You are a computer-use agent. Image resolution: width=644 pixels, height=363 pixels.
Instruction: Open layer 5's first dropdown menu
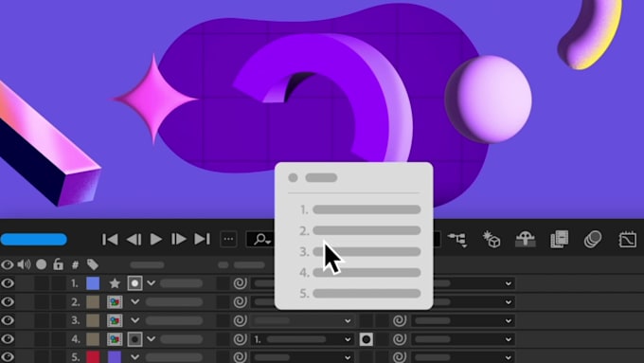pos(302,357)
